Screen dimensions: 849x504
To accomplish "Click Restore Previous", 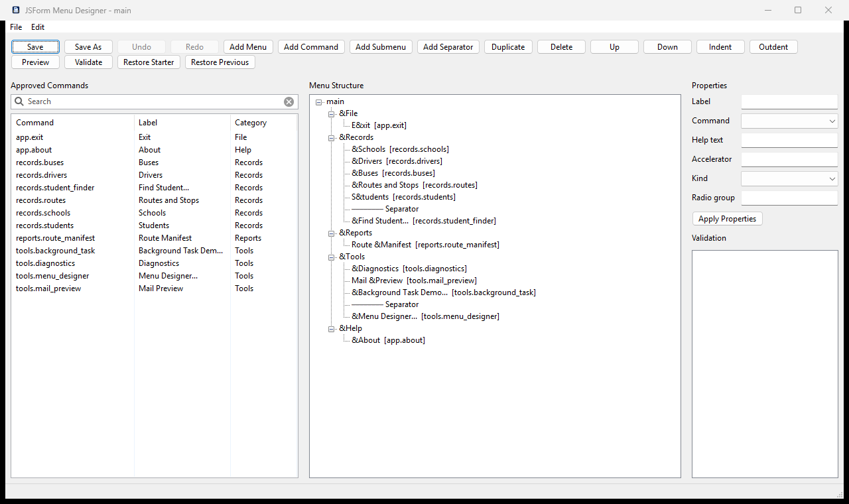I will pos(220,62).
